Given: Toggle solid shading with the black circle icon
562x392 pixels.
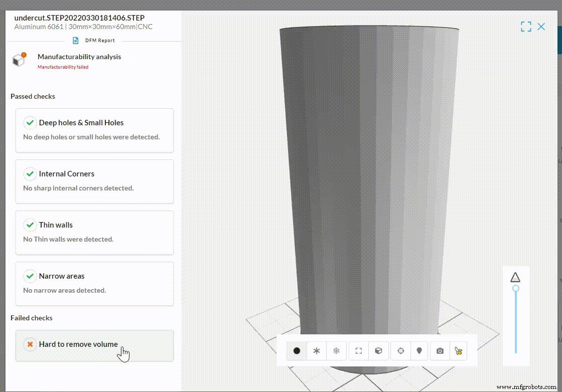Looking at the screenshot, I should point(297,351).
